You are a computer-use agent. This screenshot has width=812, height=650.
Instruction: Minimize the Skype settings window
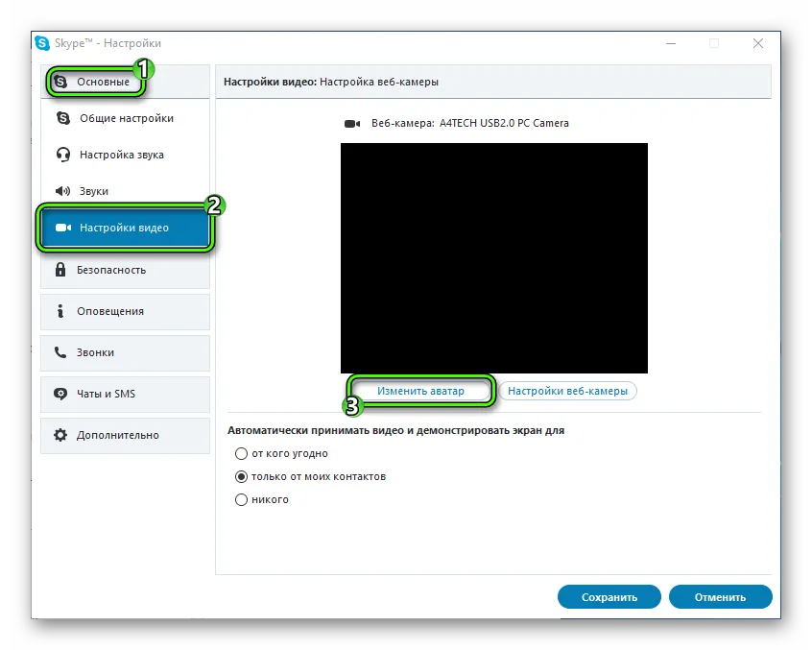671,43
